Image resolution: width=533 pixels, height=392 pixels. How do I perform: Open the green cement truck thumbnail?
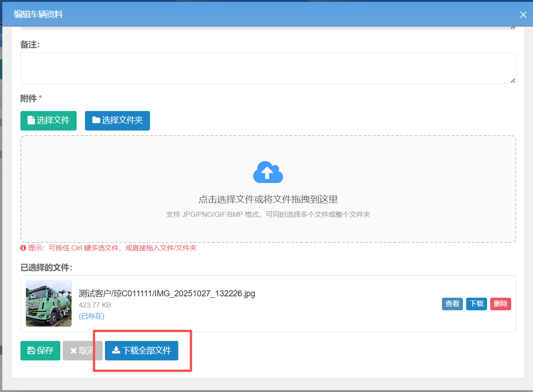49,304
